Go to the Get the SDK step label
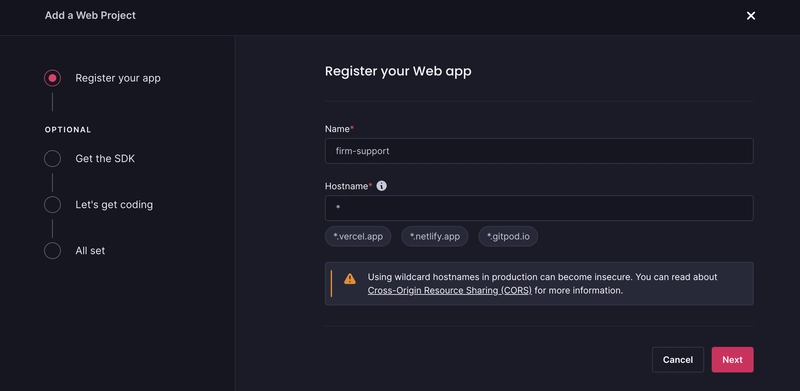The width and height of the screenshot is (800, 391). [105, 159]
